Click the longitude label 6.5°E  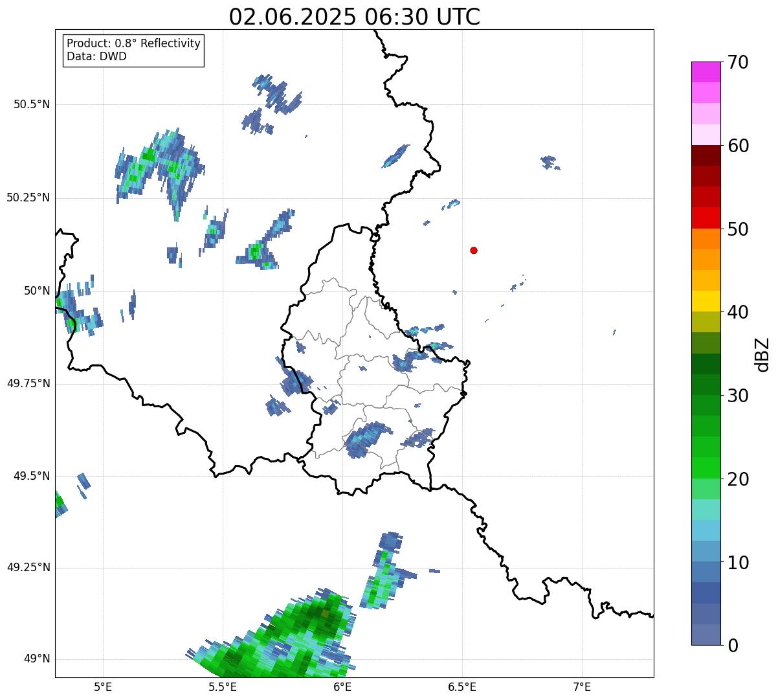pyautogui.click(x=462, y=687)
